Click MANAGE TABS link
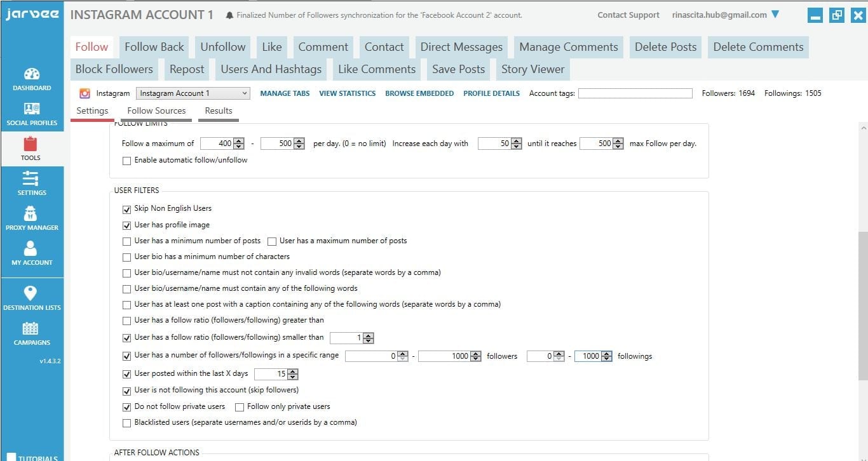 [285, 93]
